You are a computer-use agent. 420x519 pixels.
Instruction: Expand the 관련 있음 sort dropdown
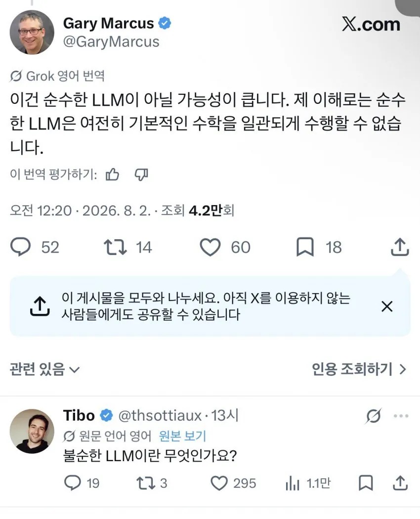(44, 369)
